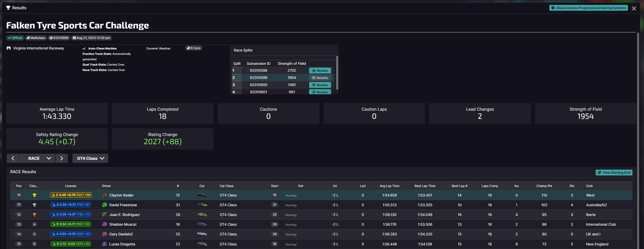Click Lucas Dragotta's helmet icon

click(x=105, y=244)
